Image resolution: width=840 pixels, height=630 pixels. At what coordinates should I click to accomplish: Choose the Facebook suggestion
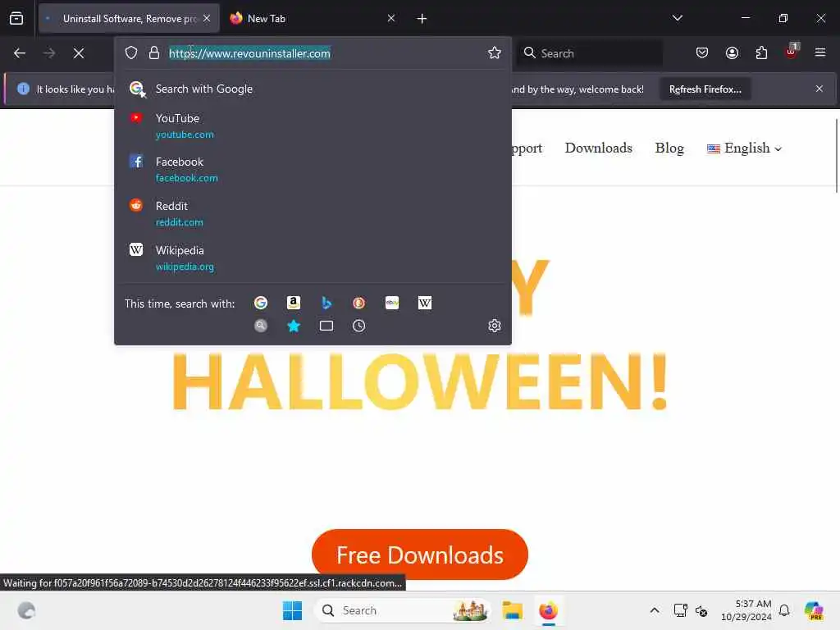pos(313,169)
